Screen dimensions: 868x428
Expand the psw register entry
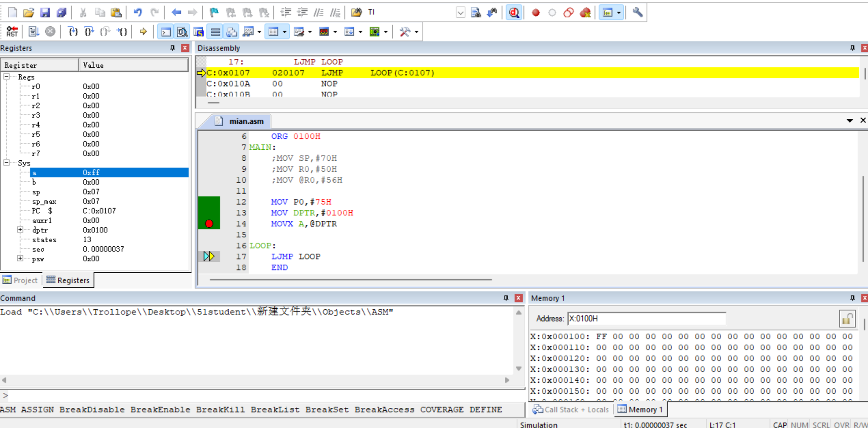pos(20,258)
